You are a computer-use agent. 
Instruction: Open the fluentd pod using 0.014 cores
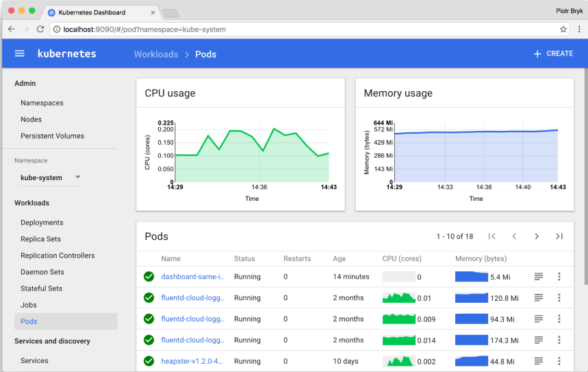click(193, 340)
